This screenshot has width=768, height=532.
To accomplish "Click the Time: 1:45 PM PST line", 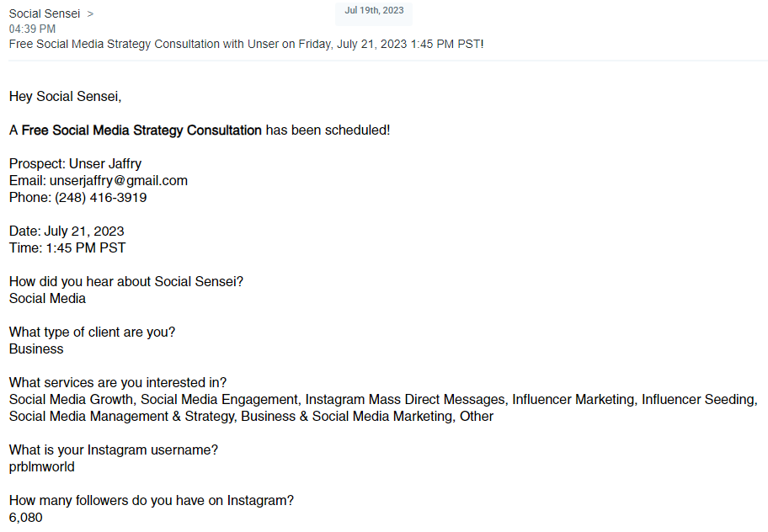I will tap(67, 247).
